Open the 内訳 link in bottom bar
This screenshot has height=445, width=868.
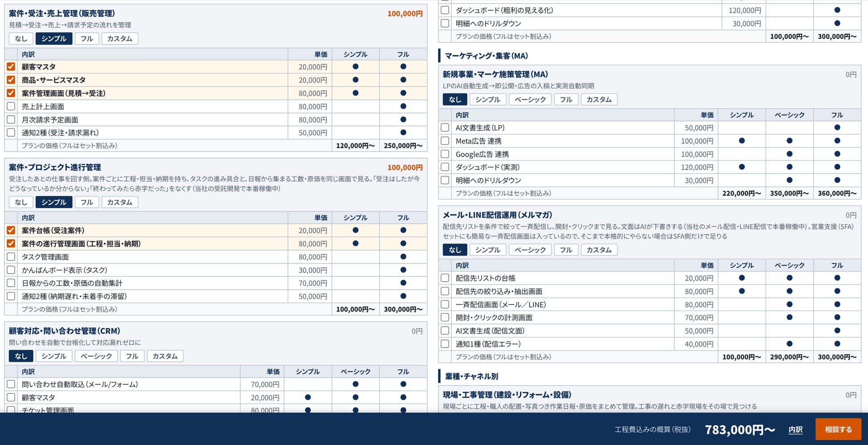[x=795, y=429]
